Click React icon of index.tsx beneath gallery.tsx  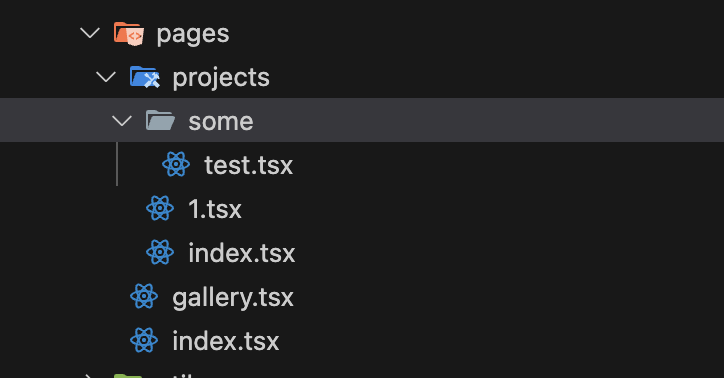click(144, 340)
